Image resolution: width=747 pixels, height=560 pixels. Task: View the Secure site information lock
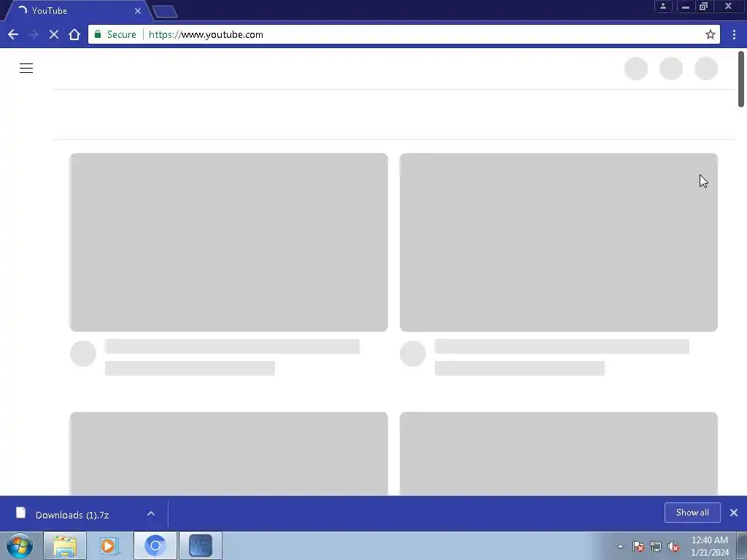116,34
